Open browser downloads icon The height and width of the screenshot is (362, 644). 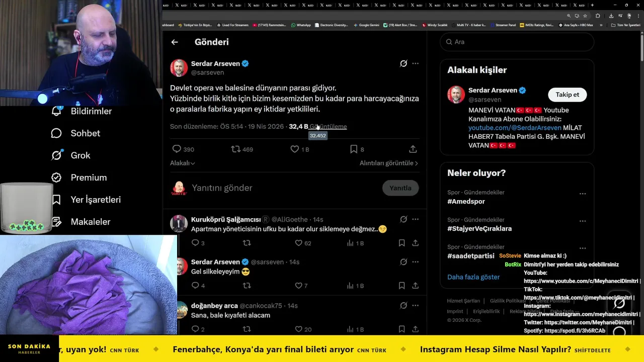(611, 16)
